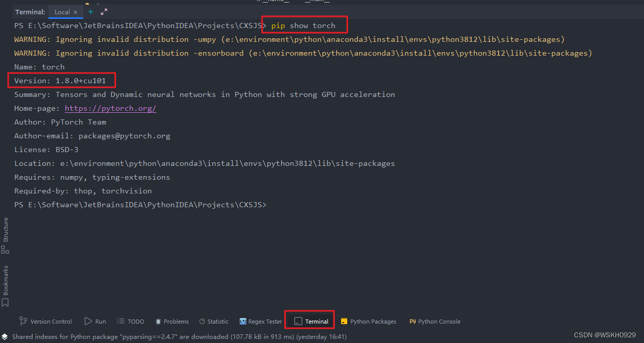Click the shared indexes status bar message
Screen dimensions: 644x343
[179, 337]
